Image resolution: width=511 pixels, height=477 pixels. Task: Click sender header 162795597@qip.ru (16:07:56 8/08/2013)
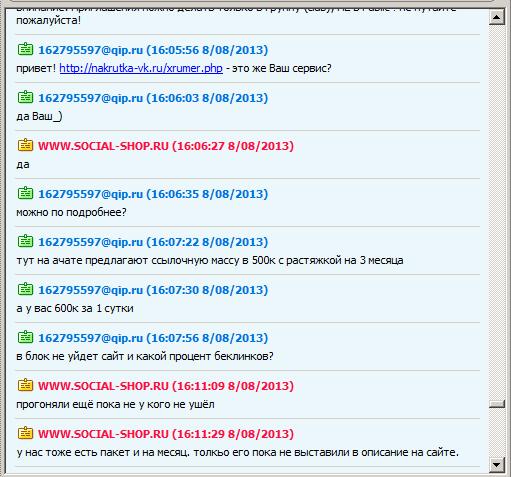pyautogui.click(x=153, y=338)
